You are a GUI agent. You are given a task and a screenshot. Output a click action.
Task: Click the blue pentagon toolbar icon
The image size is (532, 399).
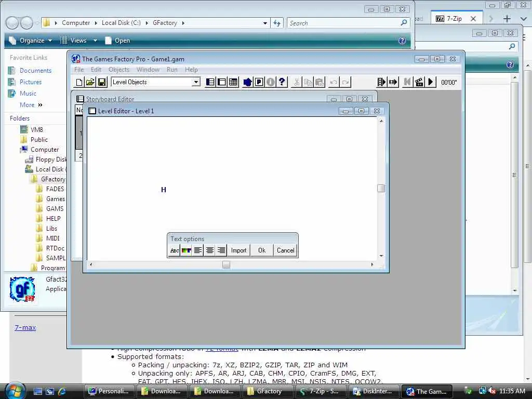point(248,82)
